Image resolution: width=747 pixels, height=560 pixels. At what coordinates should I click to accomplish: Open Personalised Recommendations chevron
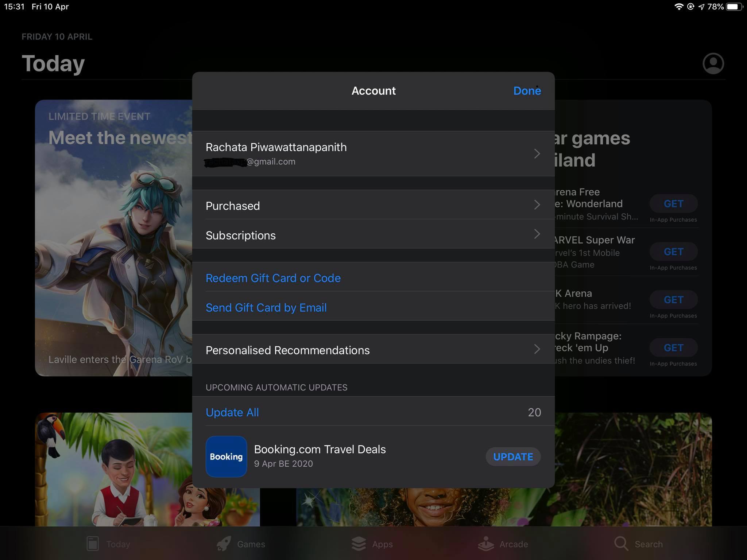pyautogui.click(x=537, y=349)
